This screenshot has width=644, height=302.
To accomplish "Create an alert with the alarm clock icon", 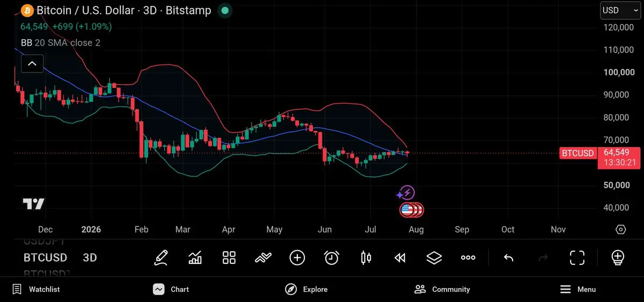I will pyautogui.click(x=332, y=257).
